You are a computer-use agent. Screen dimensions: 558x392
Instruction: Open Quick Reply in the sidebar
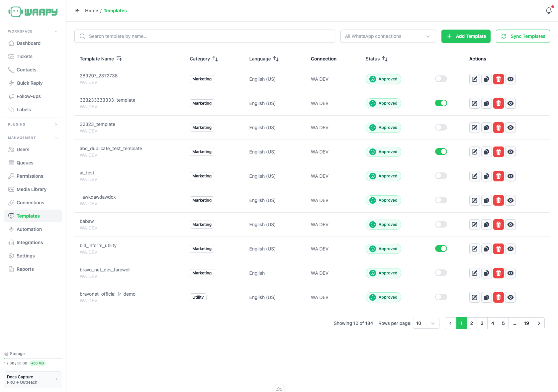click(x=33, y=83)
